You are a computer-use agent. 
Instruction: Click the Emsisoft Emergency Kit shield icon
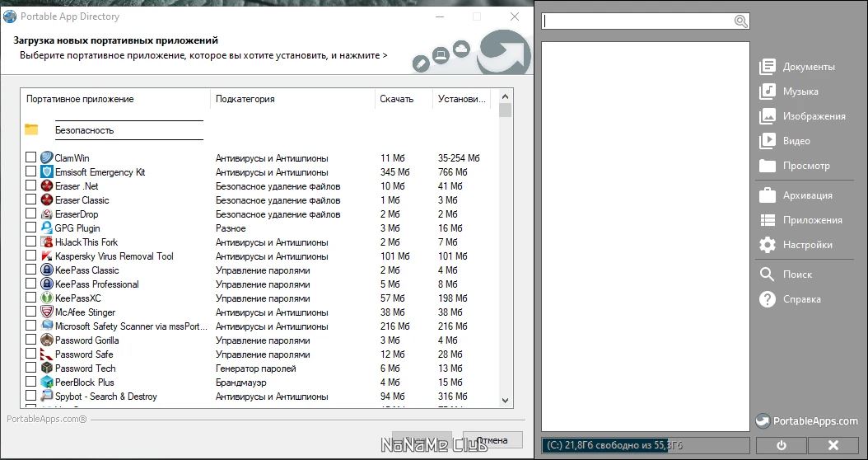point(46,171)
